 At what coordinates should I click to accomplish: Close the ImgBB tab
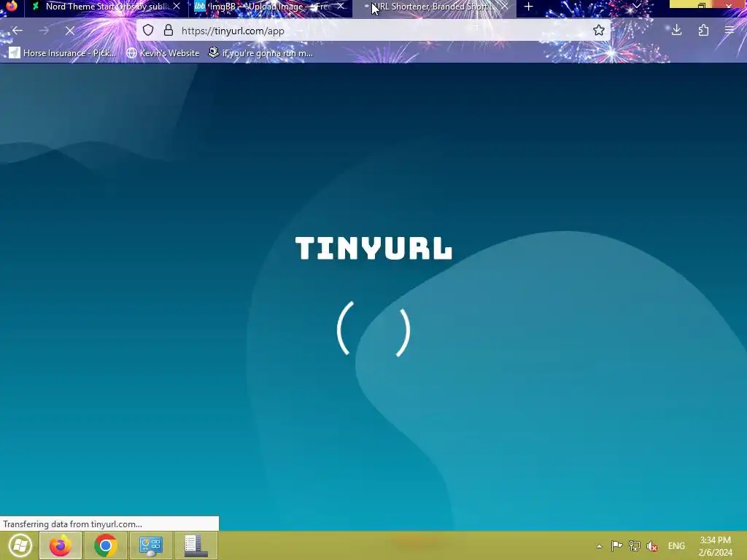click(341, 7)
